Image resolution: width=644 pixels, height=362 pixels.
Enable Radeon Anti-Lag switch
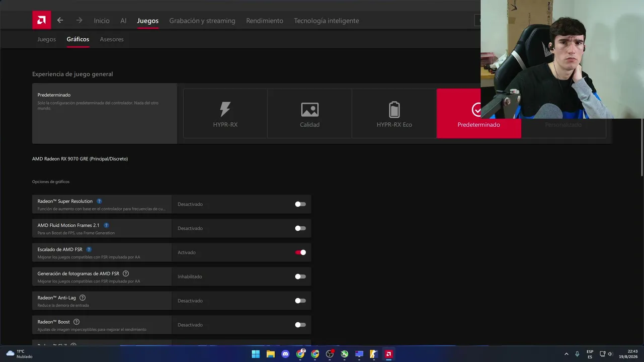coord(300,301)
